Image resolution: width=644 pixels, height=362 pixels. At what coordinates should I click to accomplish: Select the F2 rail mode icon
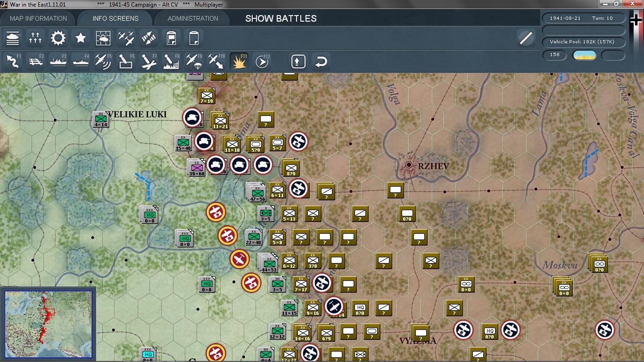click(x=35, y=61)
